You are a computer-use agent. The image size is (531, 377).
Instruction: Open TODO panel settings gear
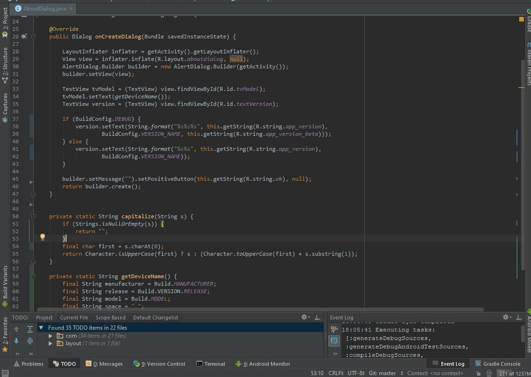pyautogui.click(x=305, y=317)
